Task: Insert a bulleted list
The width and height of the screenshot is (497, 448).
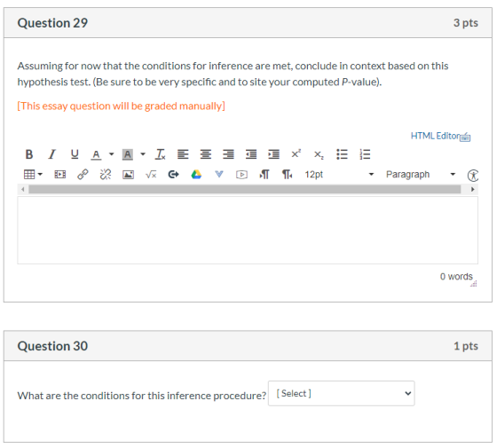Action: (342, 154)
